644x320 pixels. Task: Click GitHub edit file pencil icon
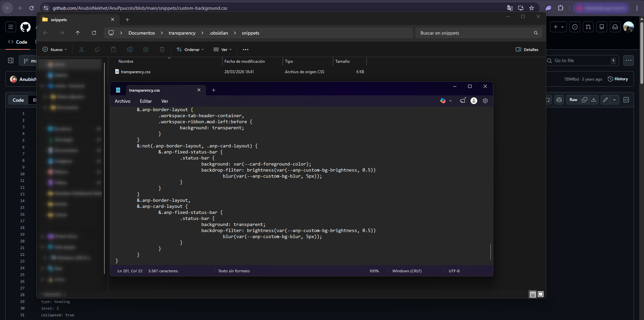click(605, 100)
